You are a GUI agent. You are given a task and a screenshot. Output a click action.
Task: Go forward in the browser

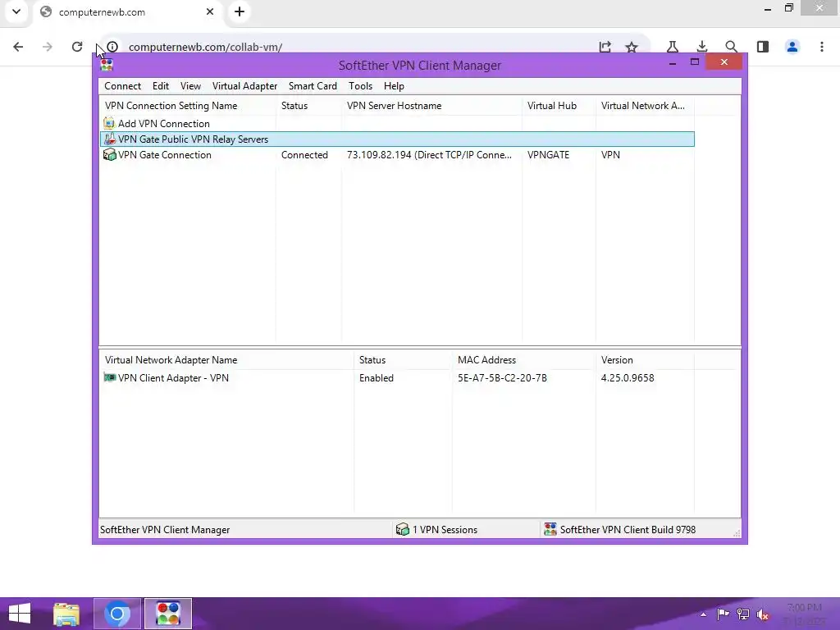48,47
